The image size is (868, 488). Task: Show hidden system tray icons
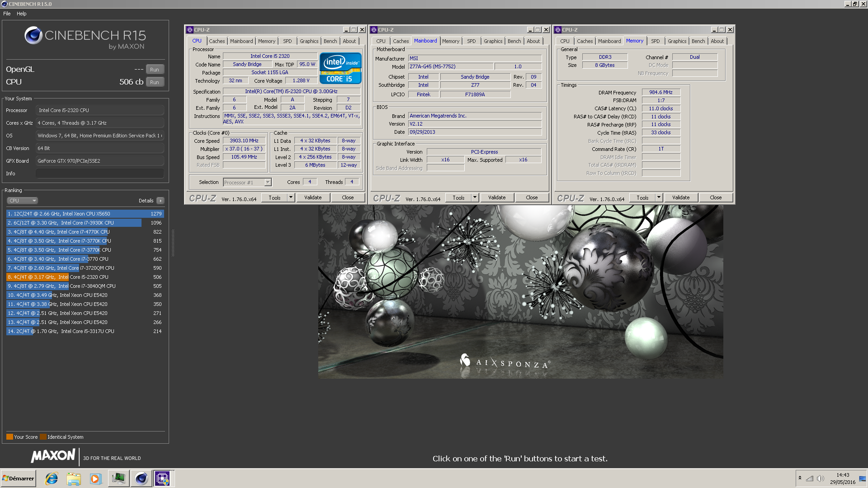click(x=800, y=478)
